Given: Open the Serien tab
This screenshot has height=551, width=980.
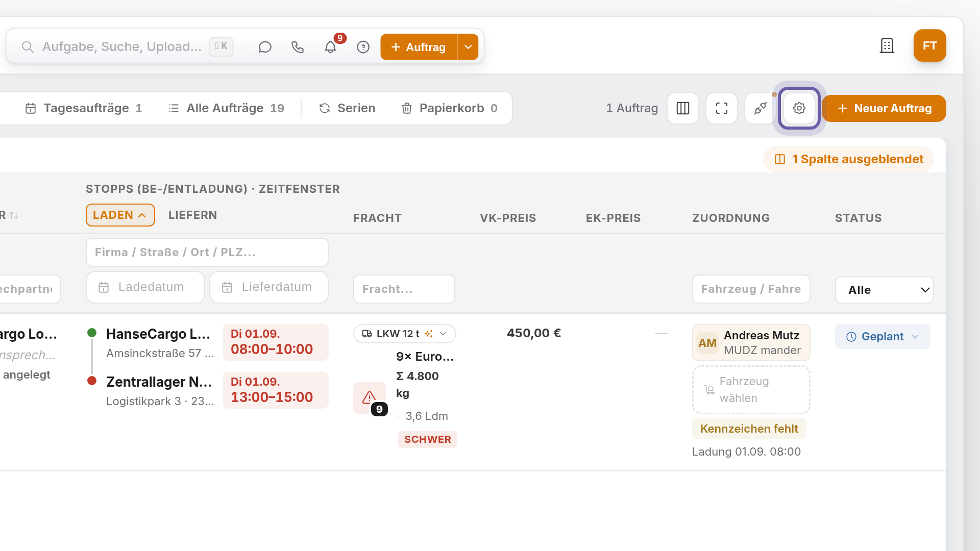Looking at the screenshot, I should 347,108.
